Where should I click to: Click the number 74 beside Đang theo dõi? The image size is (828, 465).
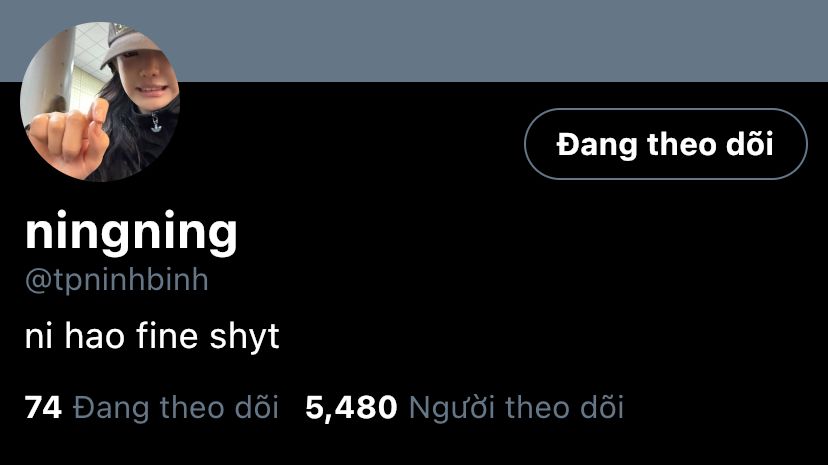(x=43, y=407)
